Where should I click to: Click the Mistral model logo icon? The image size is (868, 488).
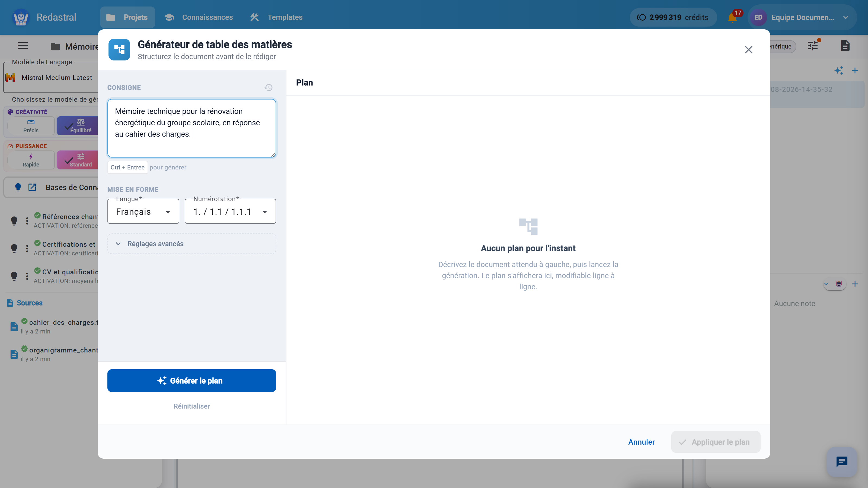pyautogui.click(x=11, y=78)
